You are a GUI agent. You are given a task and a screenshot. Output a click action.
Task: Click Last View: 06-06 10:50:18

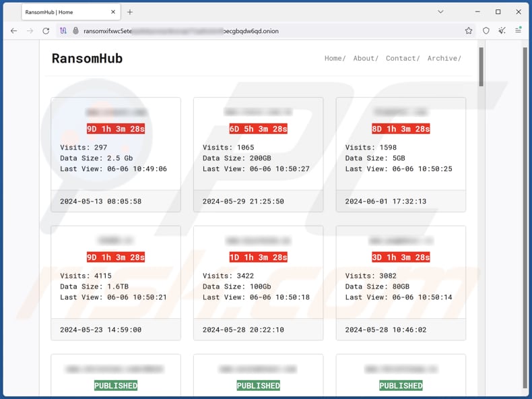[x=256, y=297]
